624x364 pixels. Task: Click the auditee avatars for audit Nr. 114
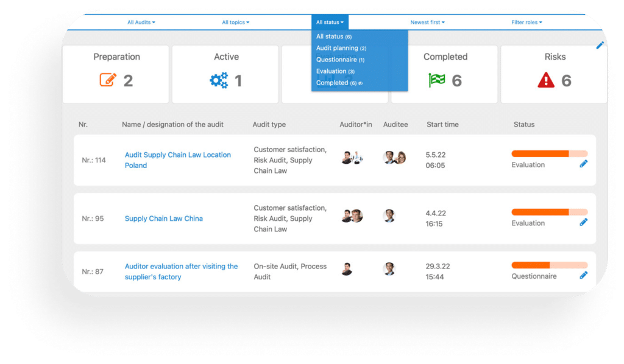tap(394, 158)
